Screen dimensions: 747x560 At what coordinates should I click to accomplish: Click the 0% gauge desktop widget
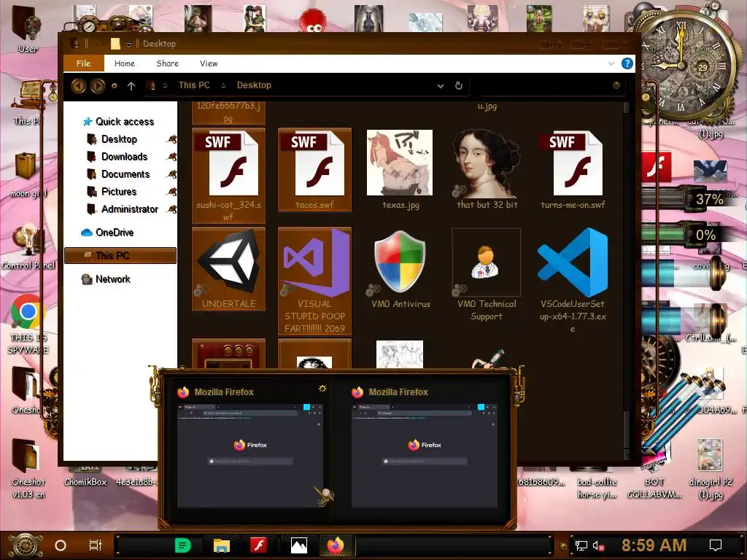[x=686, y=234]
